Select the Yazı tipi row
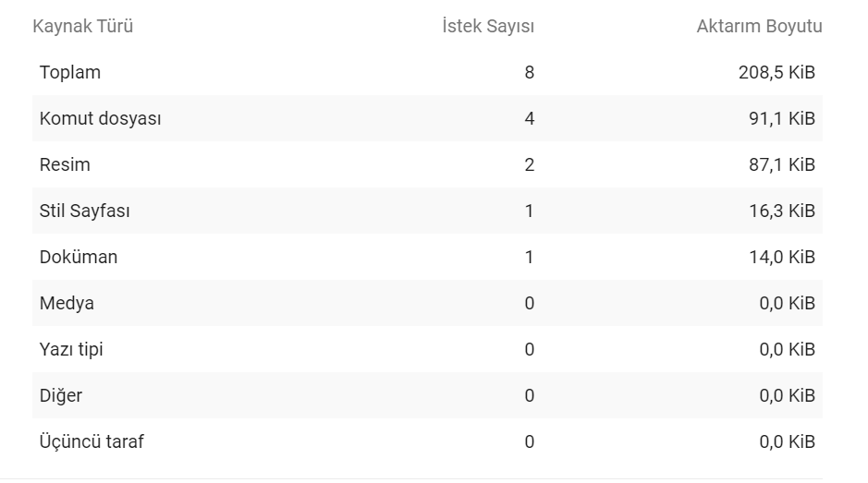This screenshot has height=483, width=868. tap(427, 349)
